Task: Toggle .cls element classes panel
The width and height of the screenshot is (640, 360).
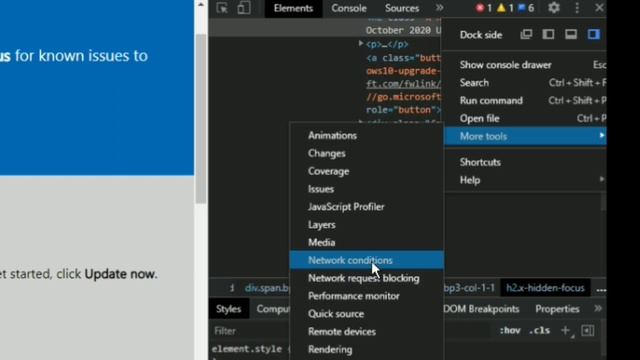Action: 539,331
